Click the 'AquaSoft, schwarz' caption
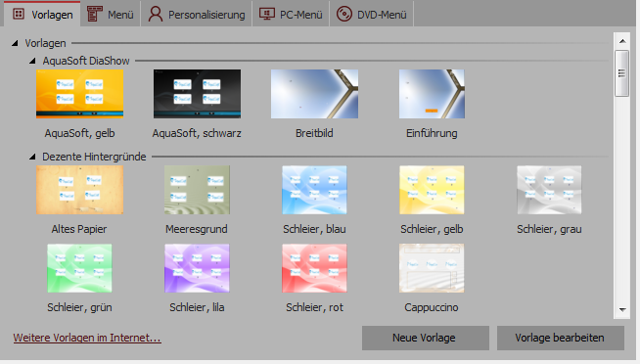640x364 pixels. click(x=197, y=133)
